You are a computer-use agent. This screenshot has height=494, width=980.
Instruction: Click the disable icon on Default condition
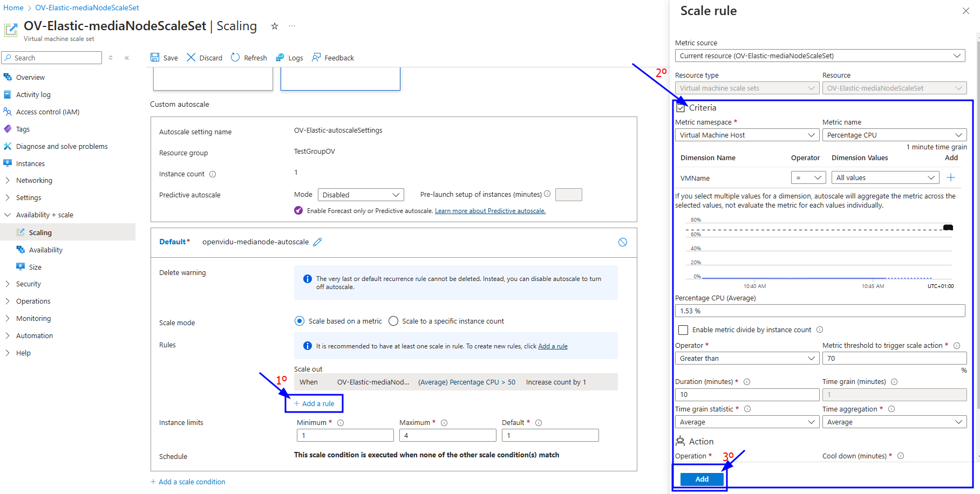[x=623, y=242]
